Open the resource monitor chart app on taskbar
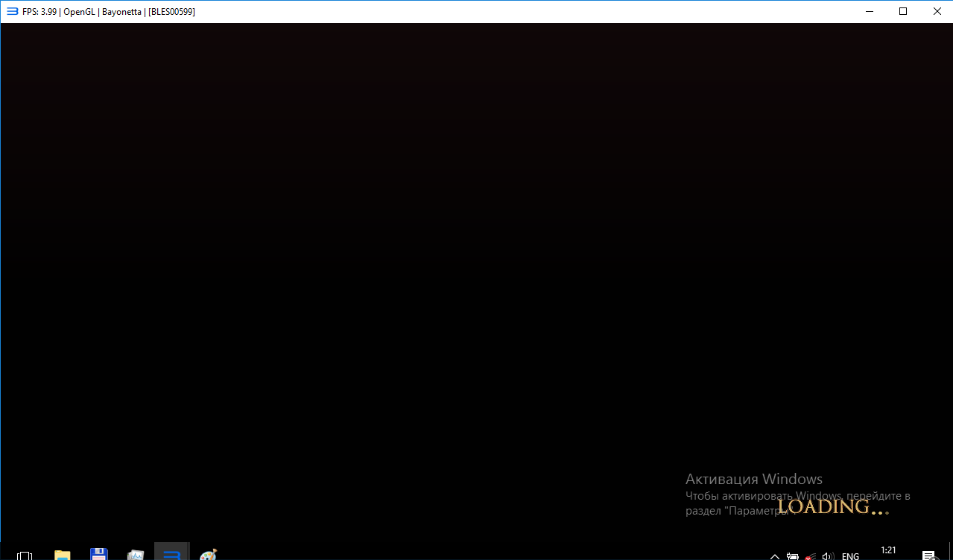This screenshot has height=560, width=953. point(135,555)
